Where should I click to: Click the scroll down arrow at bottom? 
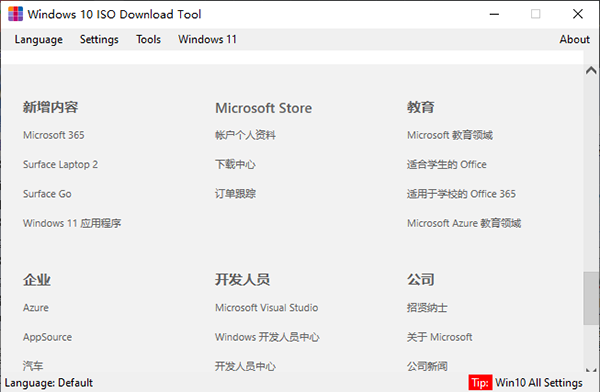pyautogui.click(x=591, y=370)
